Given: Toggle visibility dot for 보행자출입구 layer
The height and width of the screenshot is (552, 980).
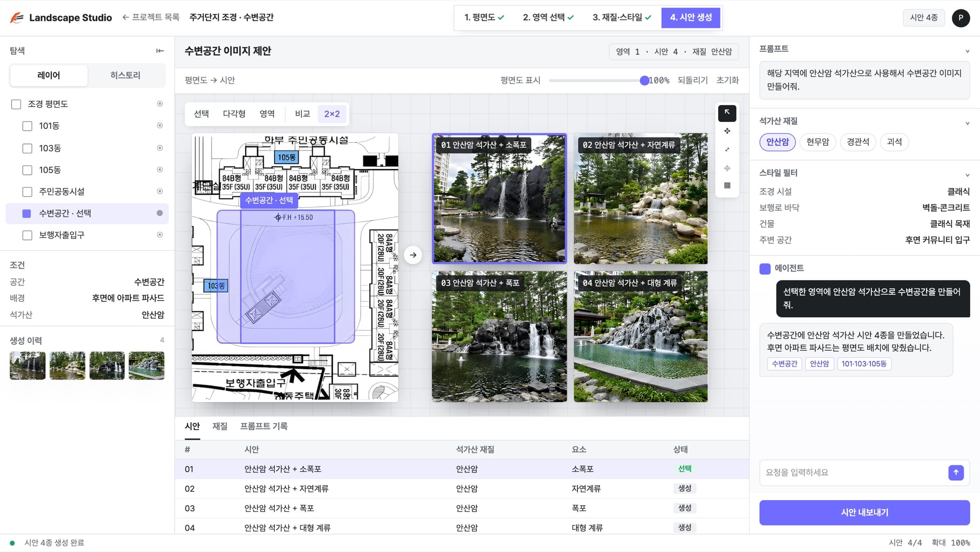Looking at the screenshot, I should point(160,235).
